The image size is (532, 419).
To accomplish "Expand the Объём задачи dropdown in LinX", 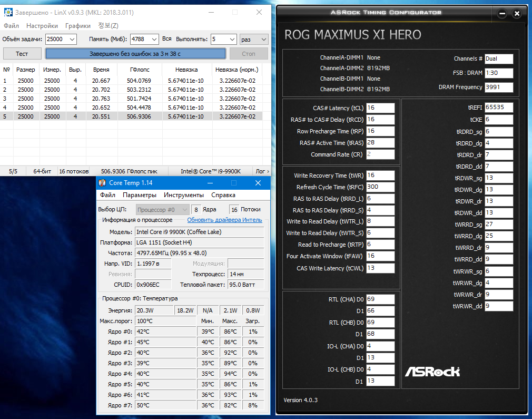I will (72, 40).
